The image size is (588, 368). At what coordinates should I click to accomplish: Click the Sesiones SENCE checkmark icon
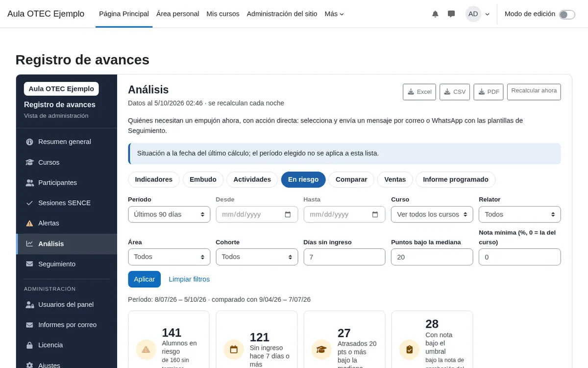[29, 203]
